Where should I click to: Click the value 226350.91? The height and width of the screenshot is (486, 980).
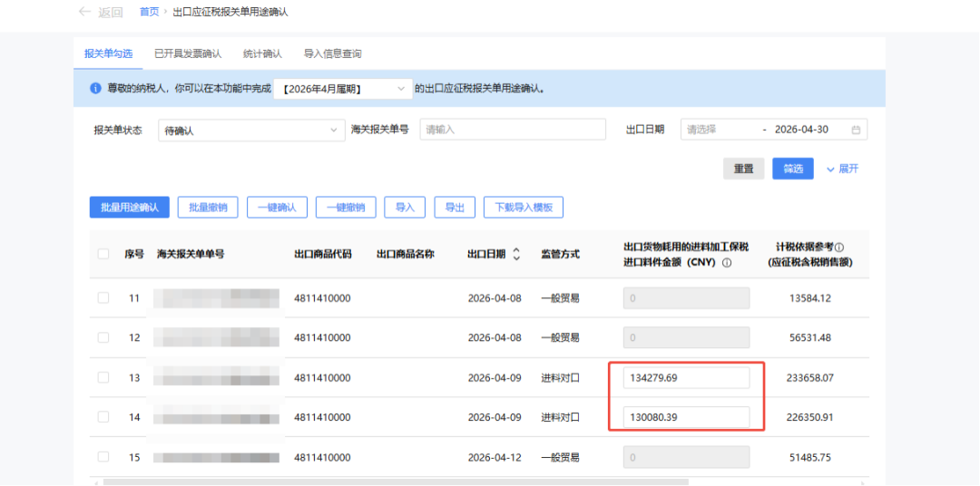pyautogui.click(x=810, y=417)
